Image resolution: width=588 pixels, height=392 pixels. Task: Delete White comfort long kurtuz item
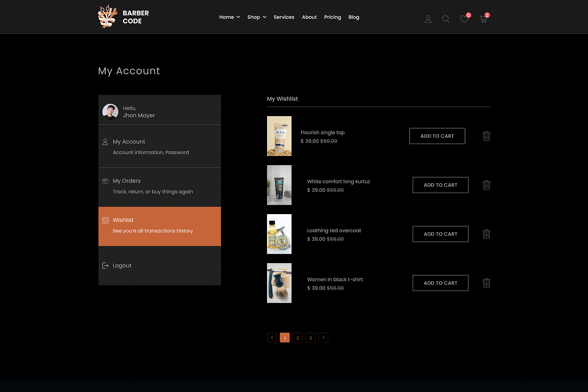point(487,185)
